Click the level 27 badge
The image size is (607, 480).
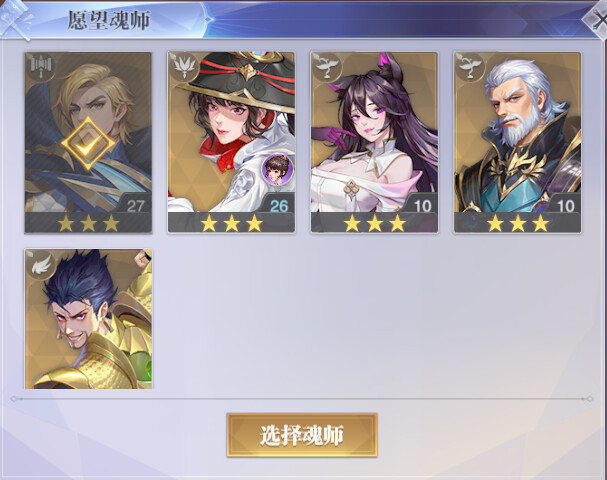(x=135, y=206)
